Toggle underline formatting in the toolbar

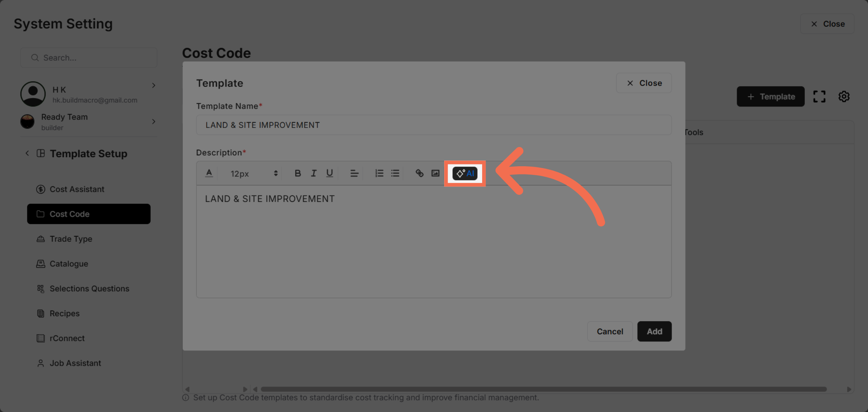329,173
